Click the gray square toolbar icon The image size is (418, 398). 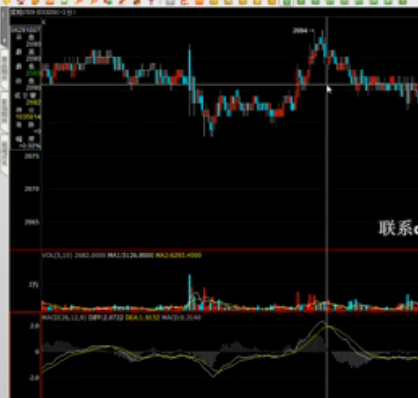170,2
